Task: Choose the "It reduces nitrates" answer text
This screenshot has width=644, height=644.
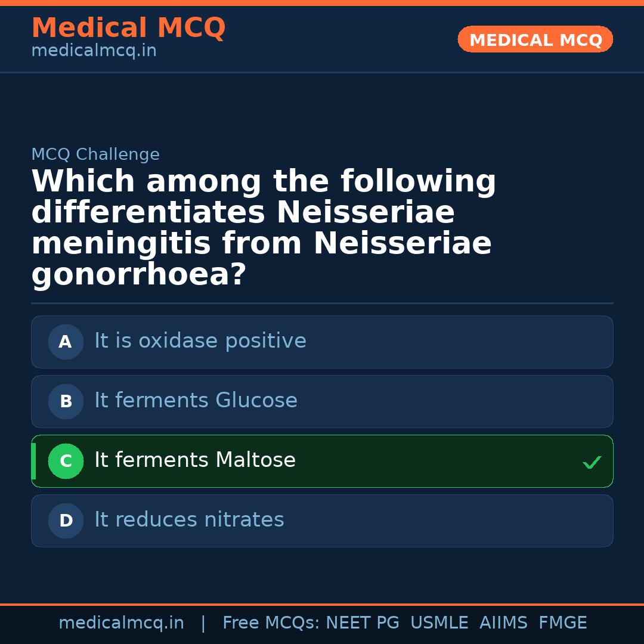Action: (189, 520)
